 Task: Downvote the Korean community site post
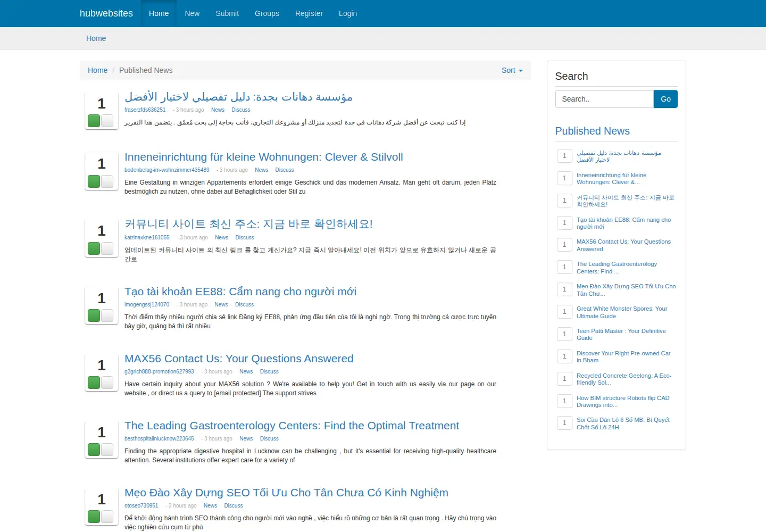coord(107,248)
